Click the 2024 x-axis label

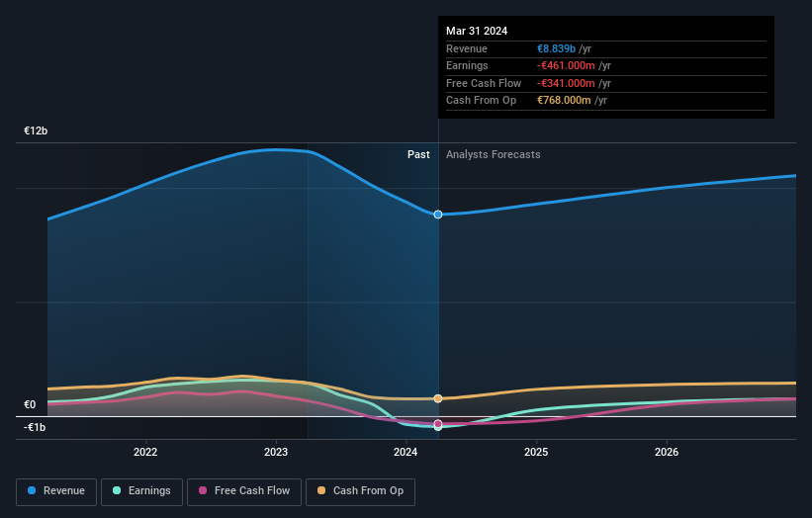(x=406, y=452)
